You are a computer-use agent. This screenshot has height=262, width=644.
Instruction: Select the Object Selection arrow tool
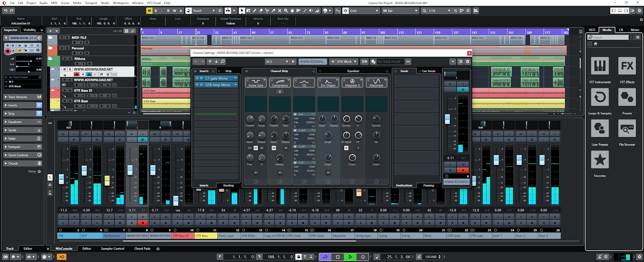(x=242, y=11)
